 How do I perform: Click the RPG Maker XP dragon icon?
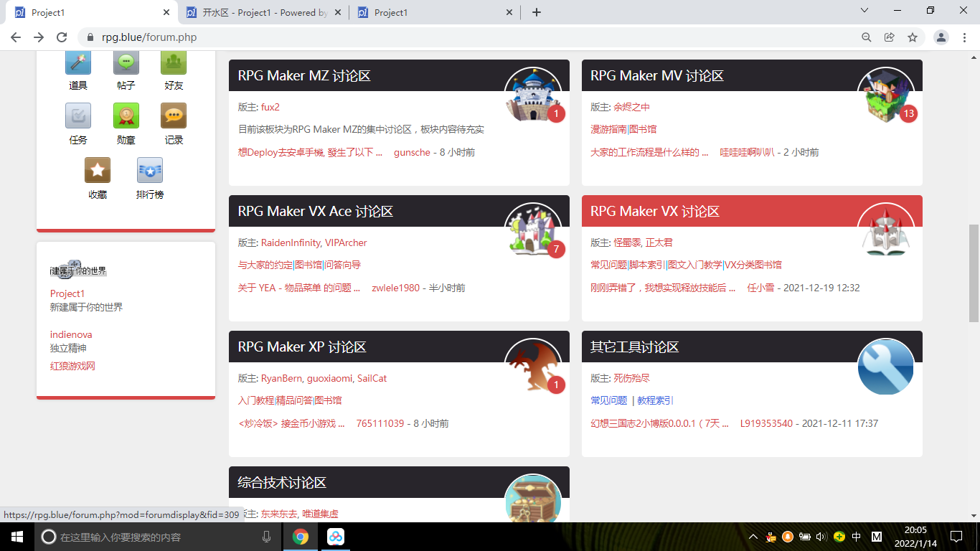533,367
